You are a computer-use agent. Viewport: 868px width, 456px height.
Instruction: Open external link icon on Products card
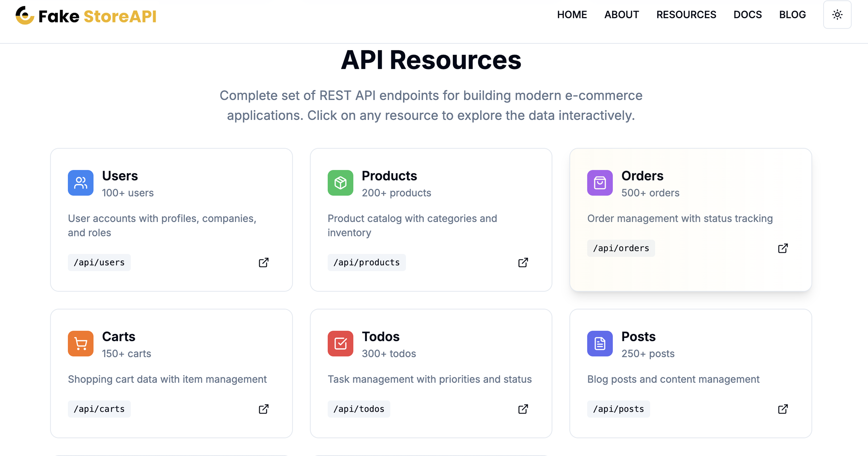tap(523, 262)
